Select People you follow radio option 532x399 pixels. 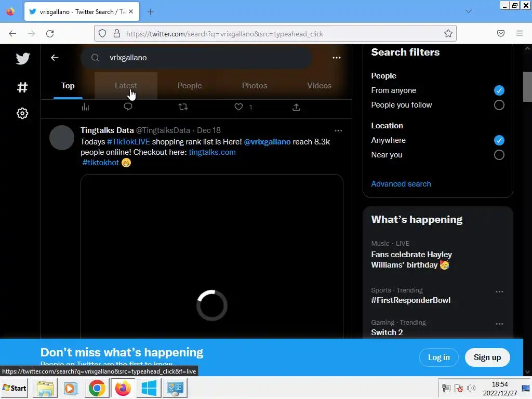click(x=499, y=105)
